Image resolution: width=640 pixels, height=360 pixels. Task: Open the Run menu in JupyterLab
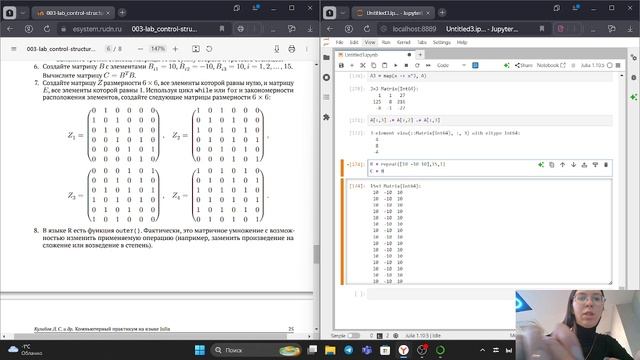pos(386,42)
